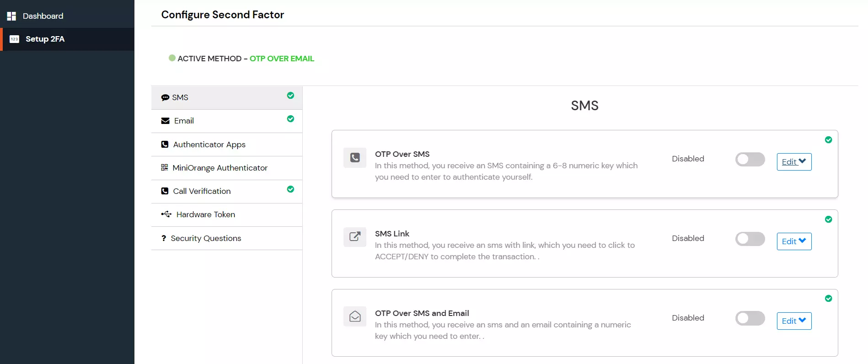Turn on the SMS Link toggle
This screenshot has width=868, height=364.
750,239
